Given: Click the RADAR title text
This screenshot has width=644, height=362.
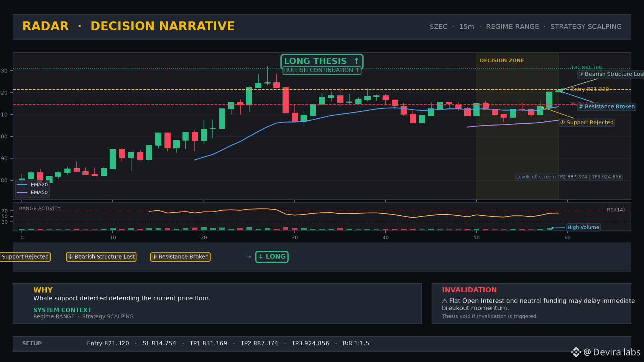Looking at the screenshot, I should pos(46,26).
